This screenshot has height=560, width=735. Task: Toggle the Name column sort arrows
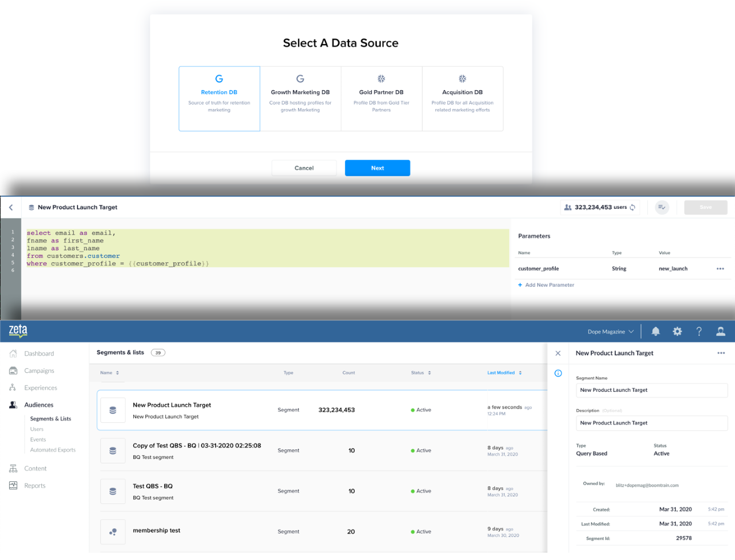pos(118,372)
